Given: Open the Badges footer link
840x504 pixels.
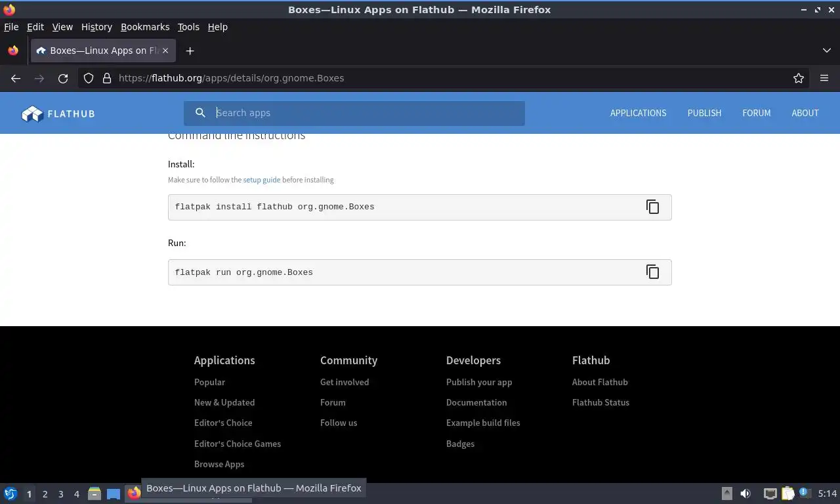Looking at the screenshot, I should click(x=460, y=444).
